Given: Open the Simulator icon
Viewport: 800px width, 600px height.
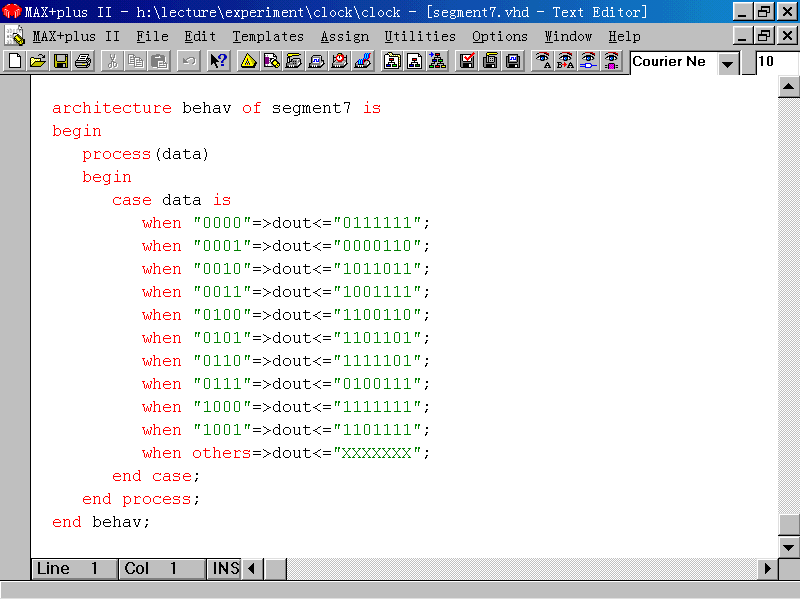Looking at the screenshot, I should coord(317,61).
